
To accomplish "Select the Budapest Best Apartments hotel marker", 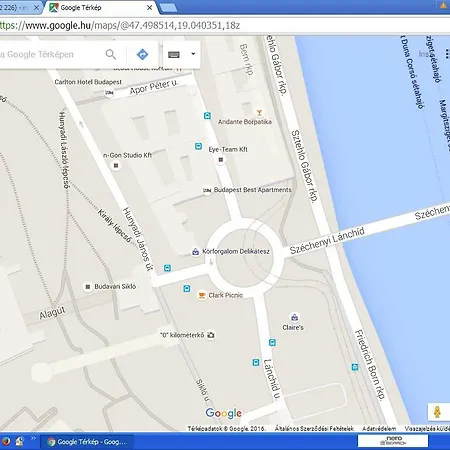I will 207,190.
